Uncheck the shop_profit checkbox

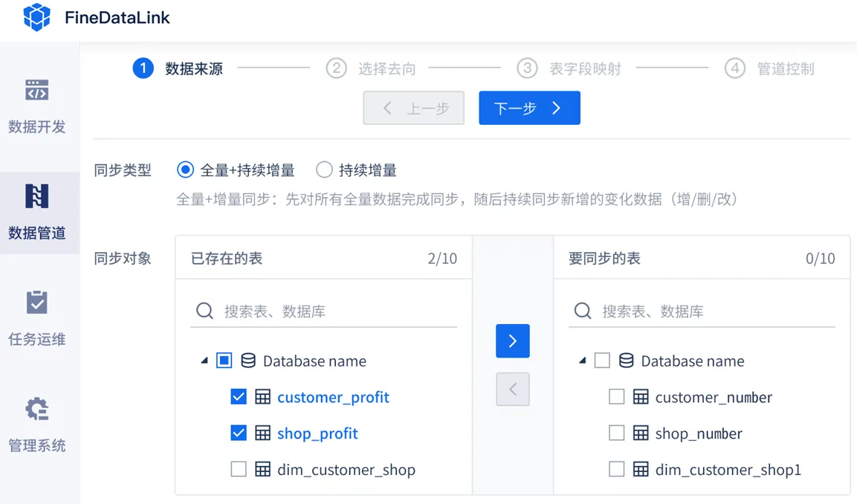click(239, 433)
